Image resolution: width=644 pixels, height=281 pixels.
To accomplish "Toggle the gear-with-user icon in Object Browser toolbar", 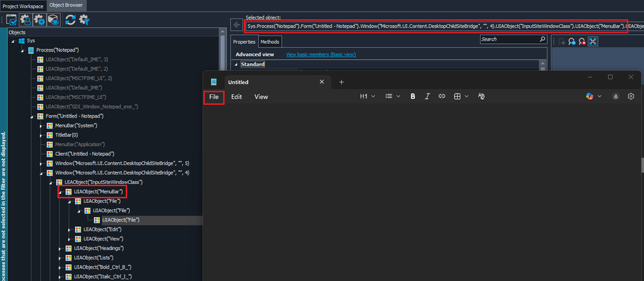I will click(25, 19).
